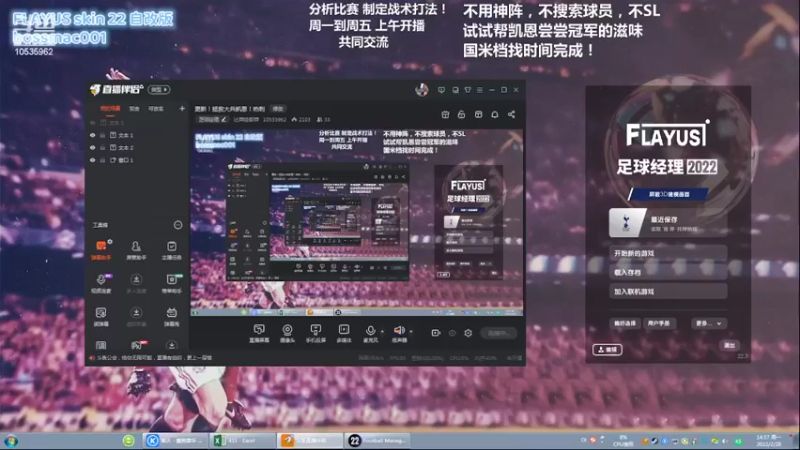Switch to the Excel taskbar item
800x450 pixels.
coord(242,440)
